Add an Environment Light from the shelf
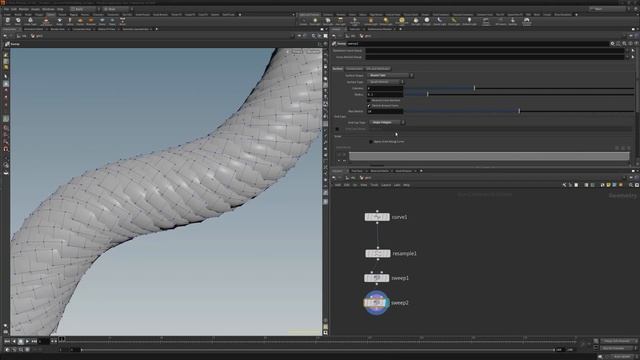640x360 pixels. click(402, 21)
